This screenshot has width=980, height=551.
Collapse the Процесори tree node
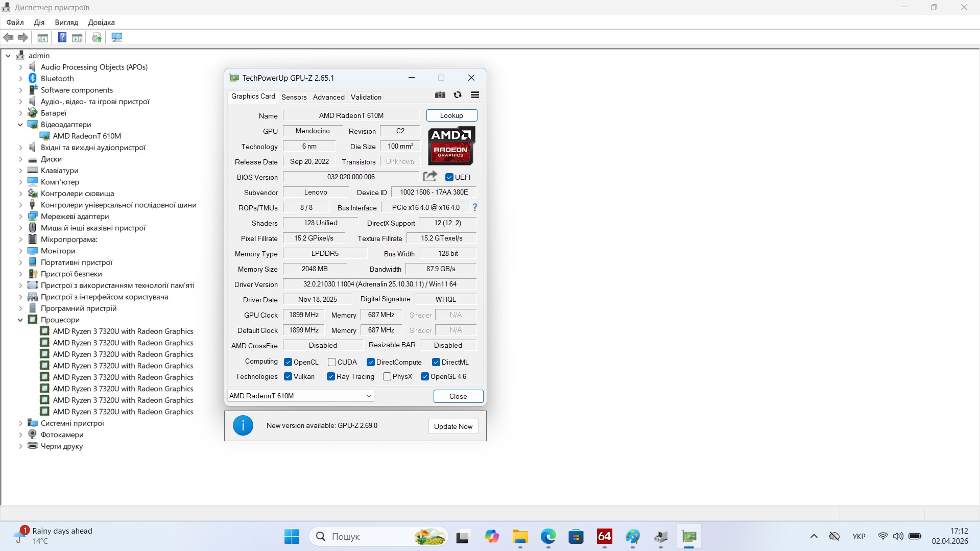click(x=20, y=320)
